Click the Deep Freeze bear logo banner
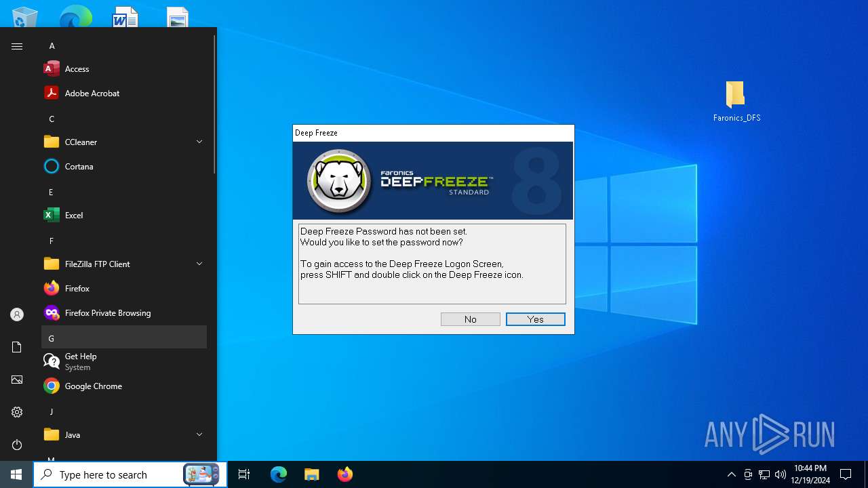This screenshot has width=868, height=488. 433,180
